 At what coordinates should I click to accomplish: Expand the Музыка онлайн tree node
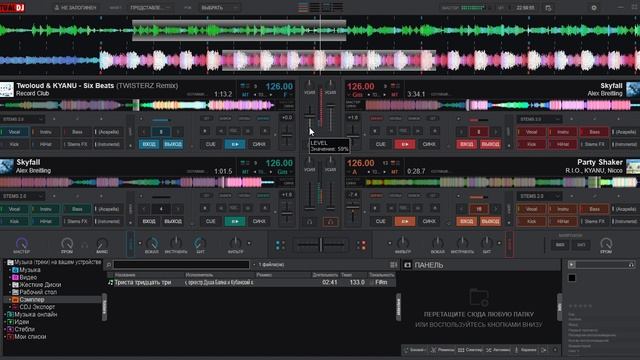click(x=5, y=315)
